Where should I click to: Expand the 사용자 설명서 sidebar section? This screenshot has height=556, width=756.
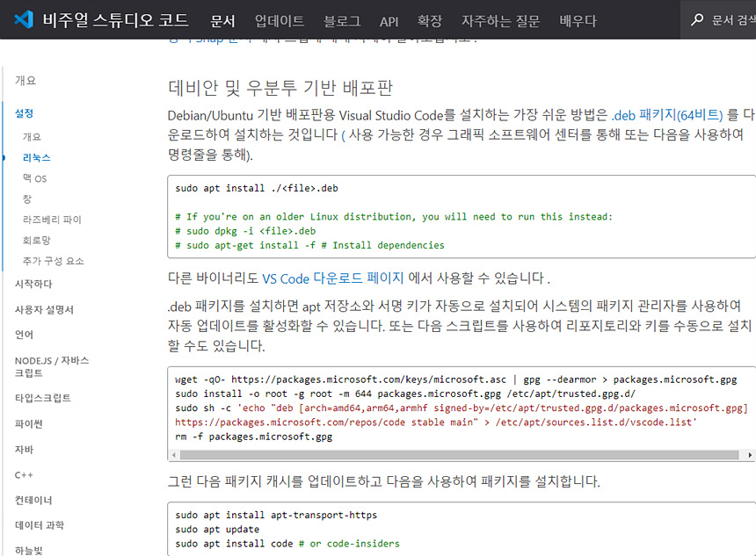coord(44,309)
